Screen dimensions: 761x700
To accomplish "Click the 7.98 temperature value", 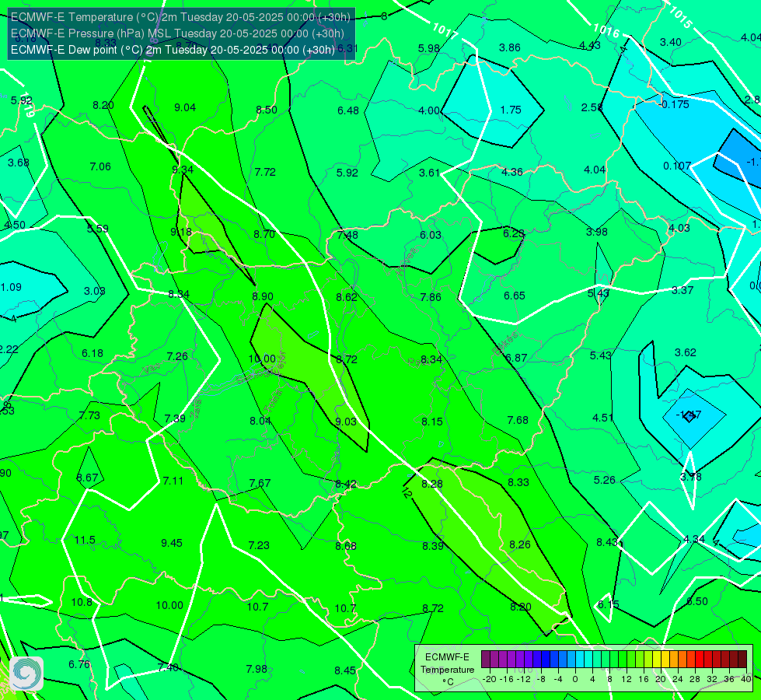I will click(257, 669).
